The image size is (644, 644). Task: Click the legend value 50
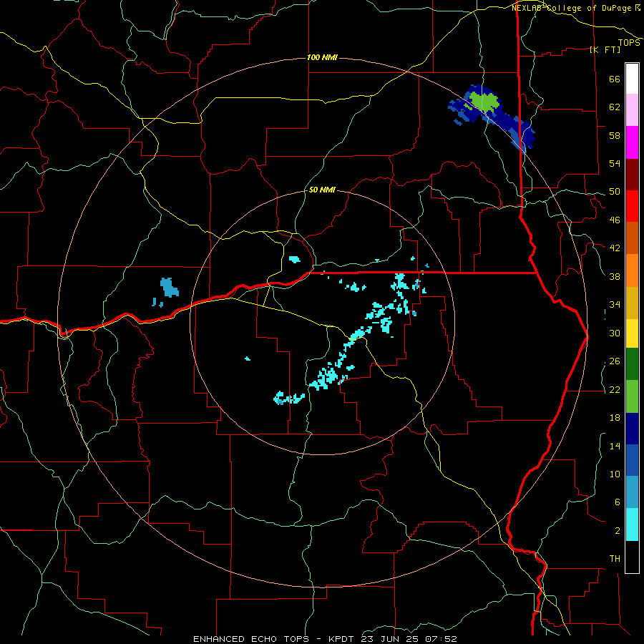coord(615,192)
